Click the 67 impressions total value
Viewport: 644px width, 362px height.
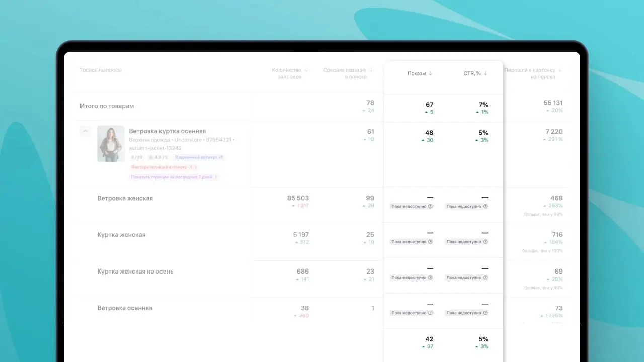[429, 105]
